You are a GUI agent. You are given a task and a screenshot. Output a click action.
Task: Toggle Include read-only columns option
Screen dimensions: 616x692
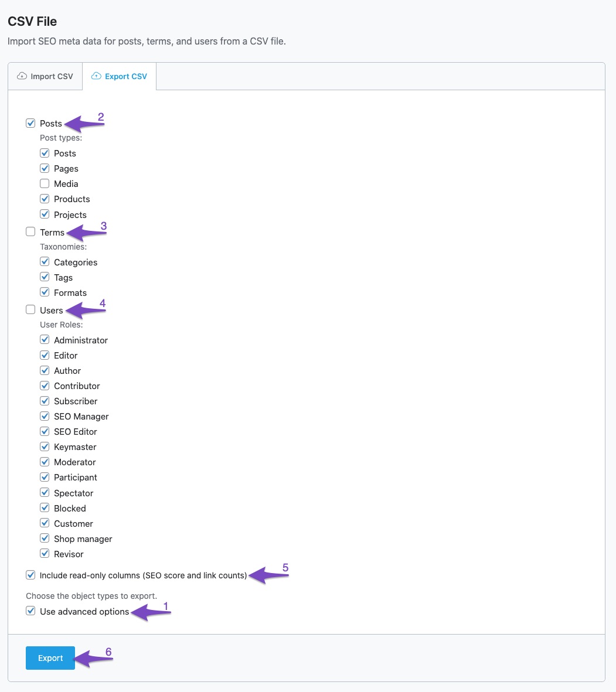coord(30,575)
